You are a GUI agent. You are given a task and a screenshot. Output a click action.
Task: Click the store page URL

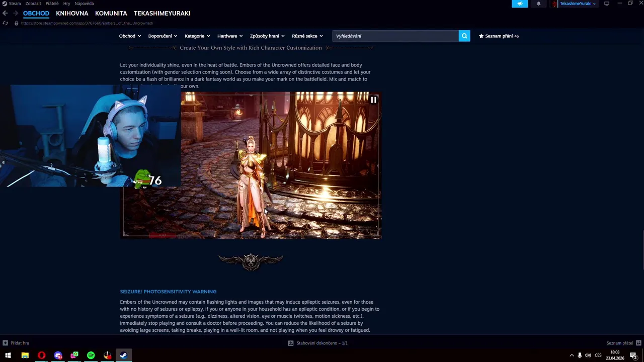[87, 23]
